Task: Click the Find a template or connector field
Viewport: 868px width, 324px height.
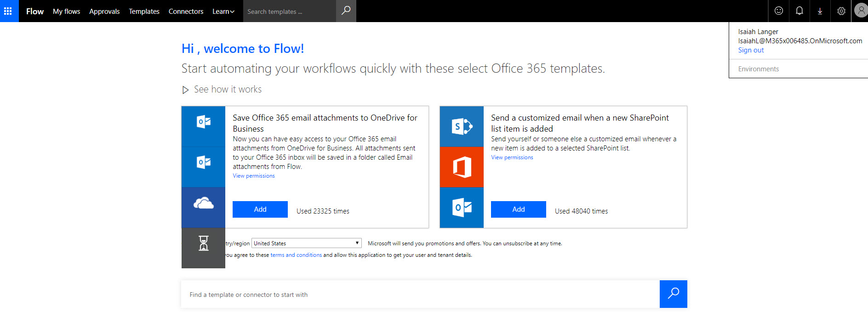Action: click(420, 294)
